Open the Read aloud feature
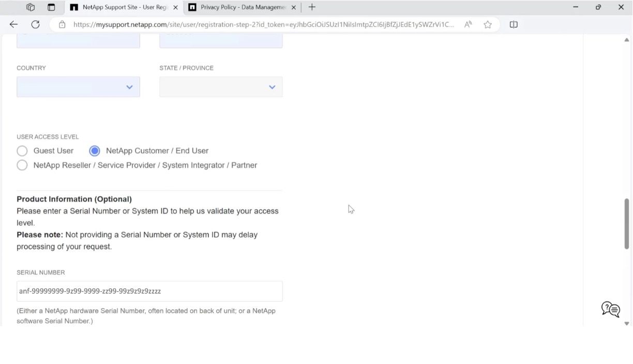This screenshot has width=633, height=364. tap(467, 24)
